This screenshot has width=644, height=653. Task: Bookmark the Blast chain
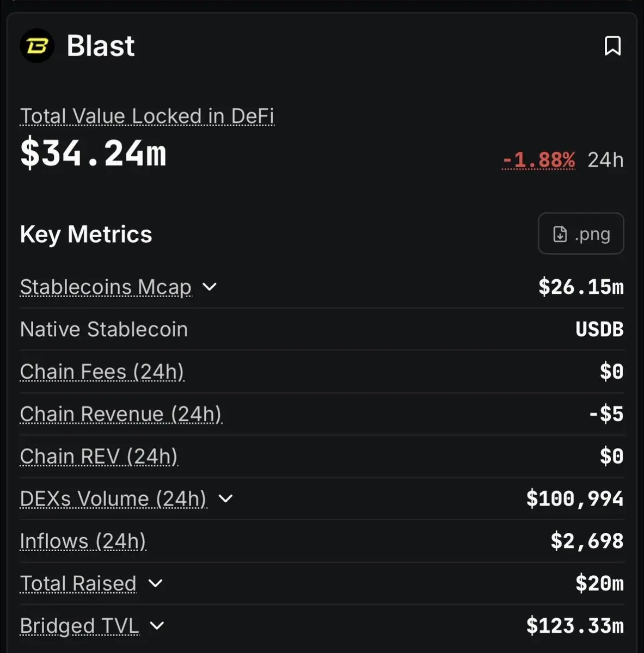coord(612,46)
